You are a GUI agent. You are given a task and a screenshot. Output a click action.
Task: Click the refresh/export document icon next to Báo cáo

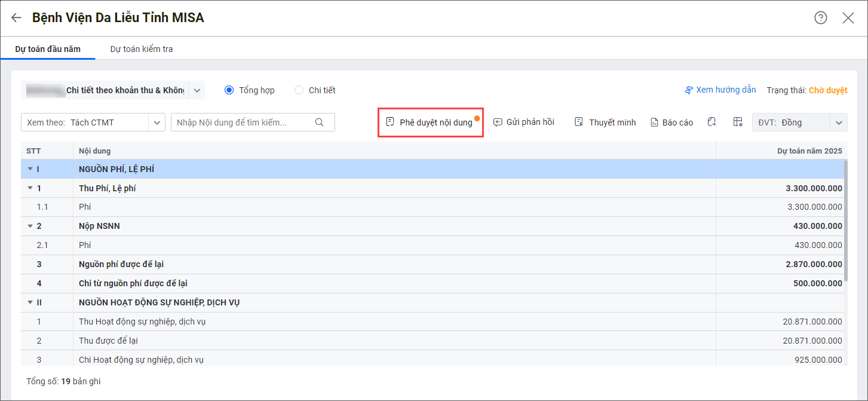coord(711,122)
